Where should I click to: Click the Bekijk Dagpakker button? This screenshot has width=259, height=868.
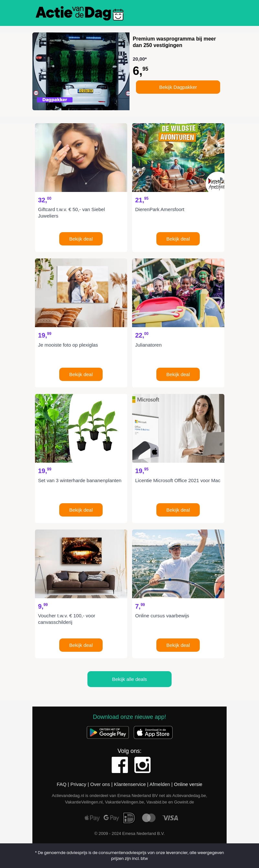(178, 87)
